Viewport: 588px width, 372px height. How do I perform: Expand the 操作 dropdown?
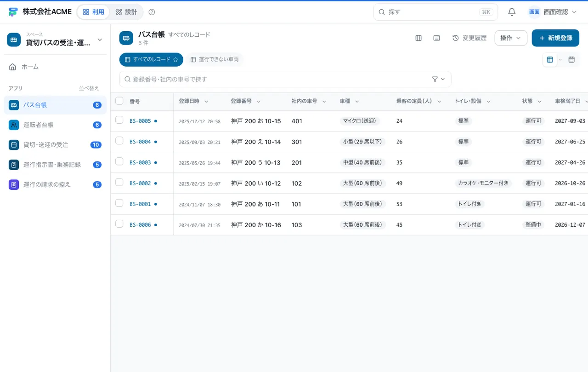click(x=511, y=38)
